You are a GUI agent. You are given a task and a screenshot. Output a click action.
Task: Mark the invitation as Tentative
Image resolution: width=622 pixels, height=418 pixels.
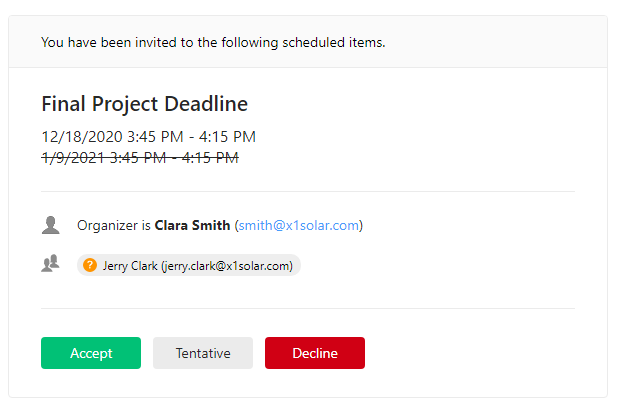click(x=203, y=353)
